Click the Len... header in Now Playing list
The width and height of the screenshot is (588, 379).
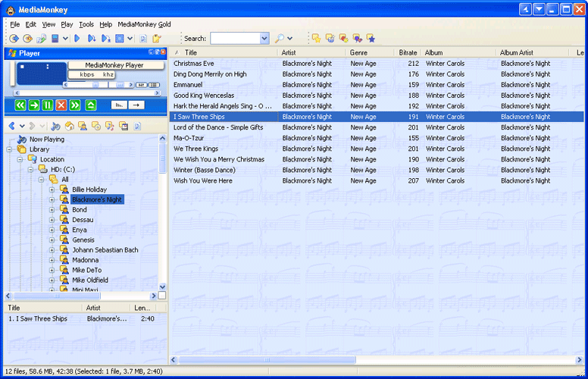tap(142, 308)
